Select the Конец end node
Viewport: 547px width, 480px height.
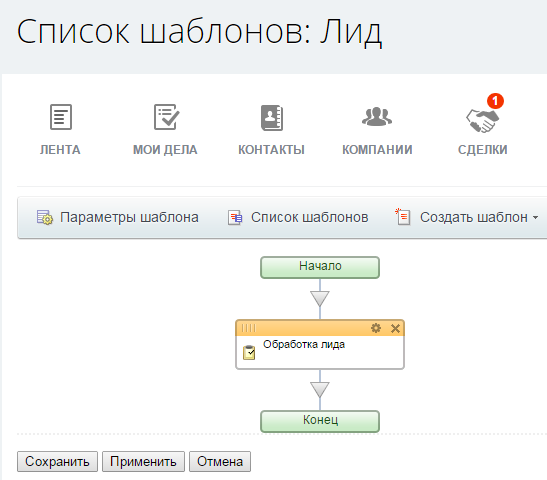(320, 421)
